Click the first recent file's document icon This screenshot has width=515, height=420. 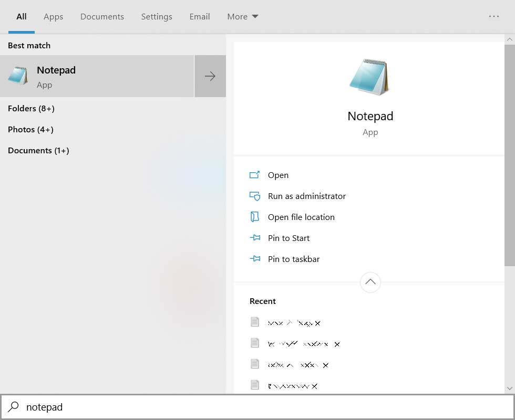255,322
